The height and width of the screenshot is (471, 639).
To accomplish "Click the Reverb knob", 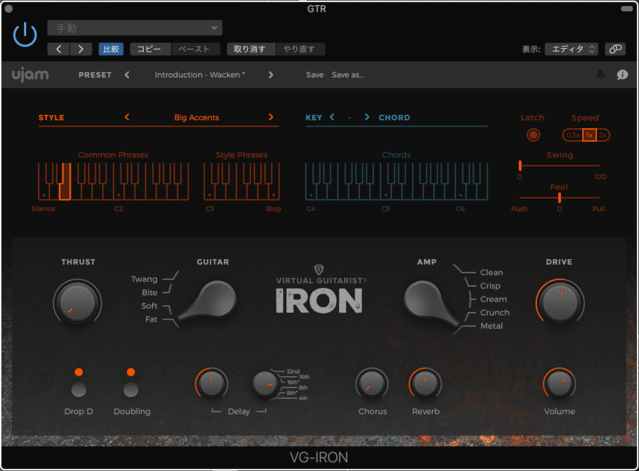I will tap(425, 383).
